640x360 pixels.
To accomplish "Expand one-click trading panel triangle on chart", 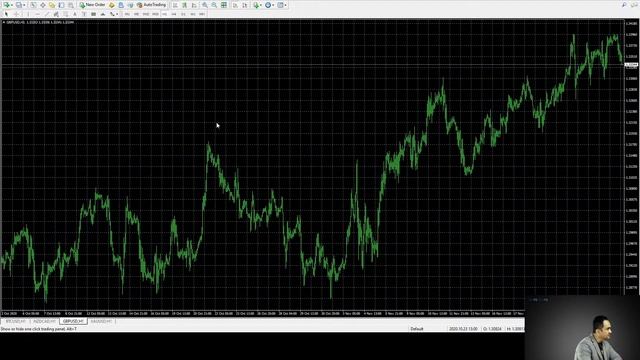I will point(4,22).
